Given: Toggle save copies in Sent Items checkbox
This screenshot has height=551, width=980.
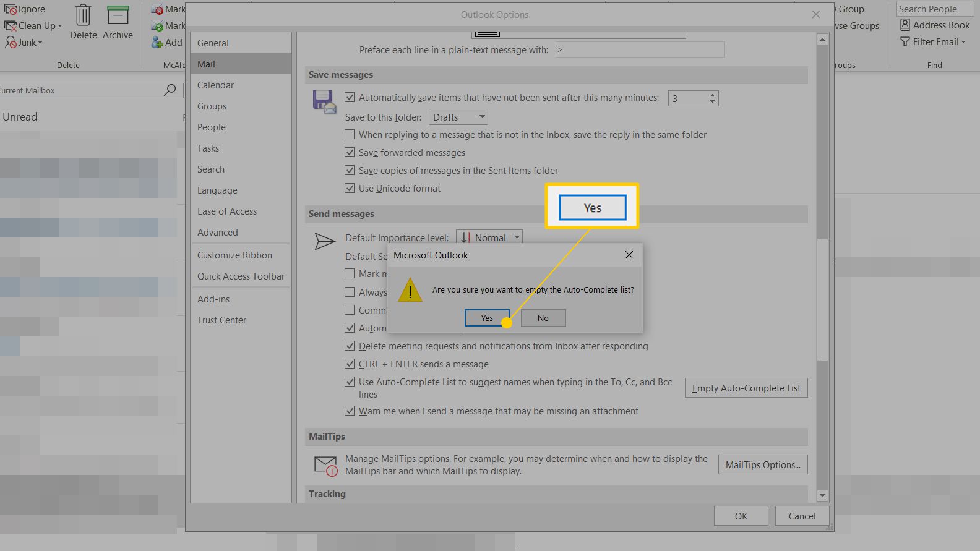Looking at the screenshot, I should (x=350, y=170).
